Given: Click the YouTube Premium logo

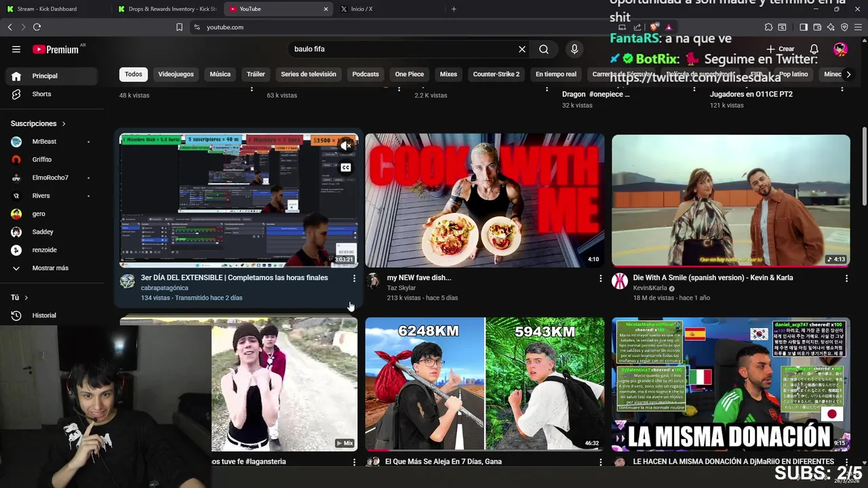Looking at the screenshot, I should click(x=56, y=49).
